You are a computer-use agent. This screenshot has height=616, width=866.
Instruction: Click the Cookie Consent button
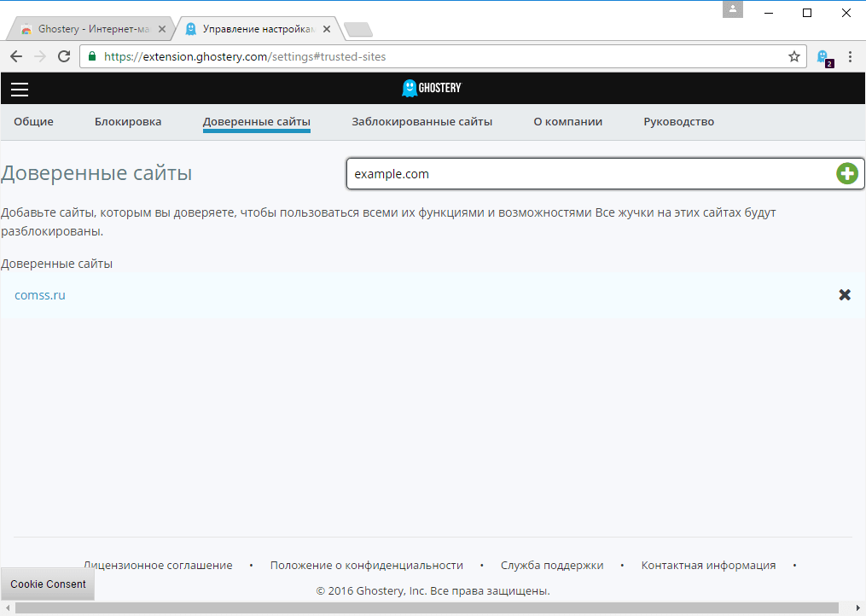(x=48, y=584)
